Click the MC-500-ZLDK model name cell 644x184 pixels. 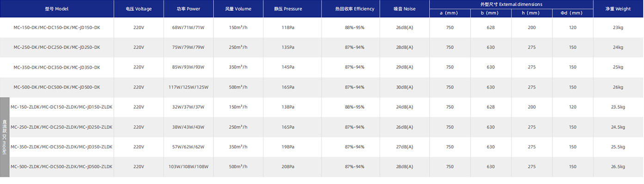61,166
